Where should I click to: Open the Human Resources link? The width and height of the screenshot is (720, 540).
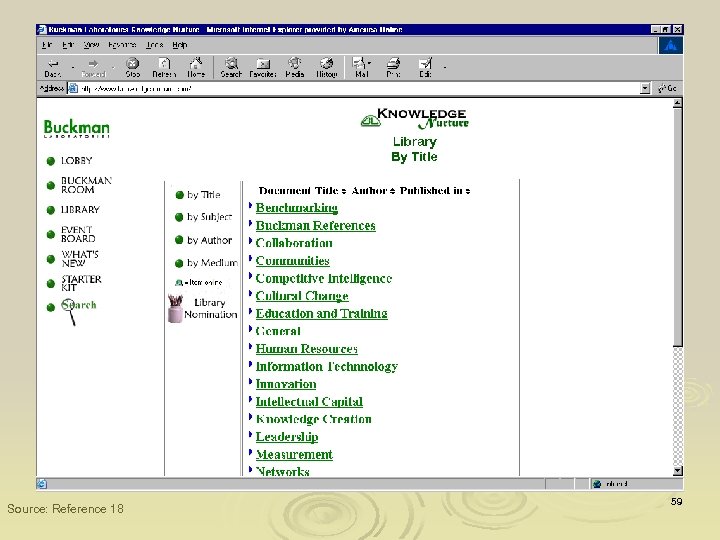click(307, 349)
